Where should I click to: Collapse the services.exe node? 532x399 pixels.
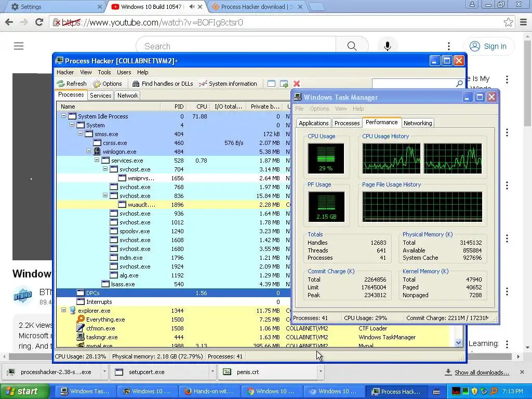(x=97, y=160)
